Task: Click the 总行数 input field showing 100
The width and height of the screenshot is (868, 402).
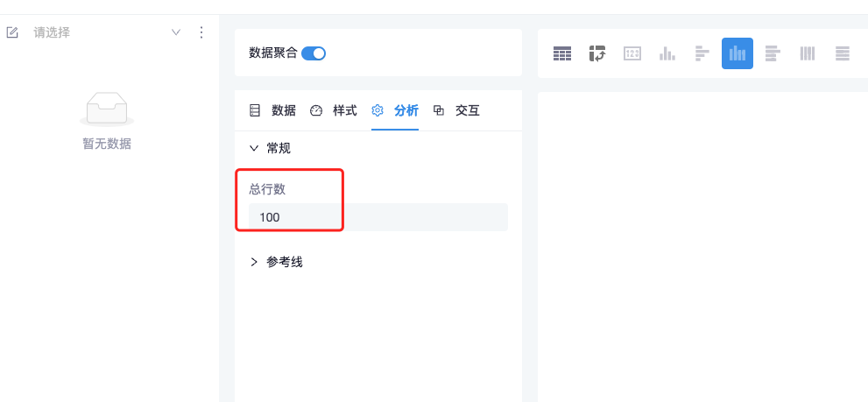Action: (378, 217)
